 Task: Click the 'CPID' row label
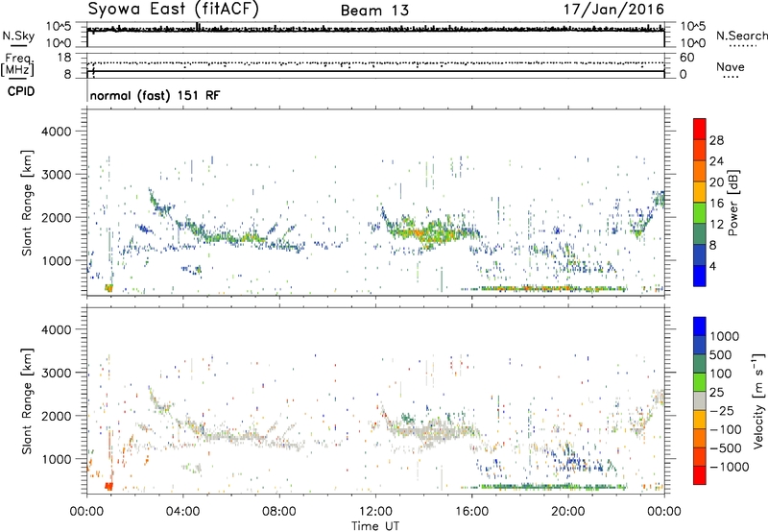click(21, 91)
